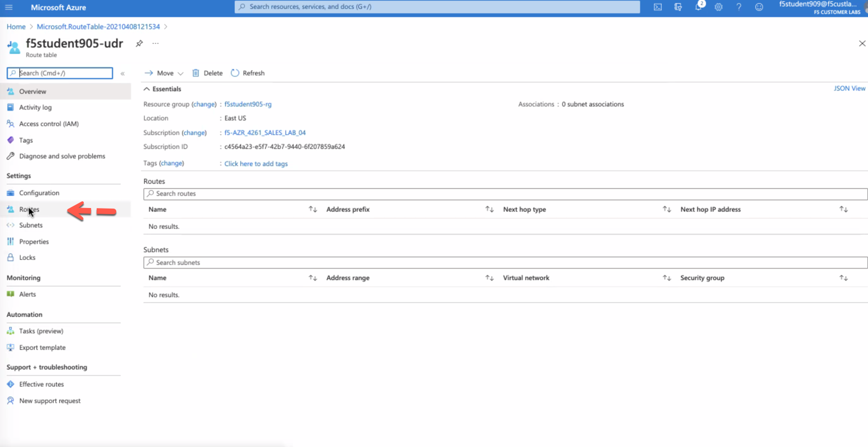Collapse the Essentials section
This screenshot has width=868, height=447.
point(162,89)
